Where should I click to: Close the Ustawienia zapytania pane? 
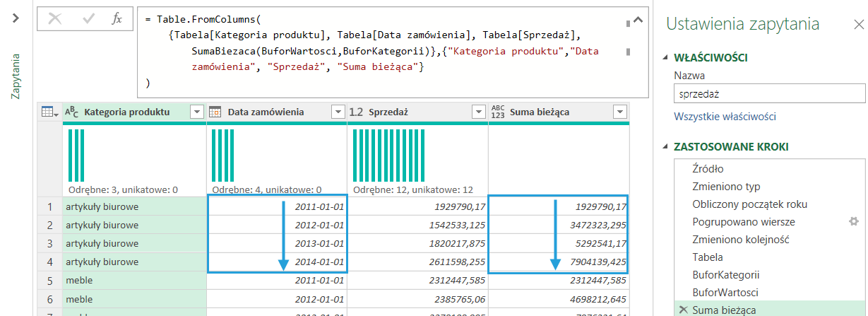[x=858, y=25]
